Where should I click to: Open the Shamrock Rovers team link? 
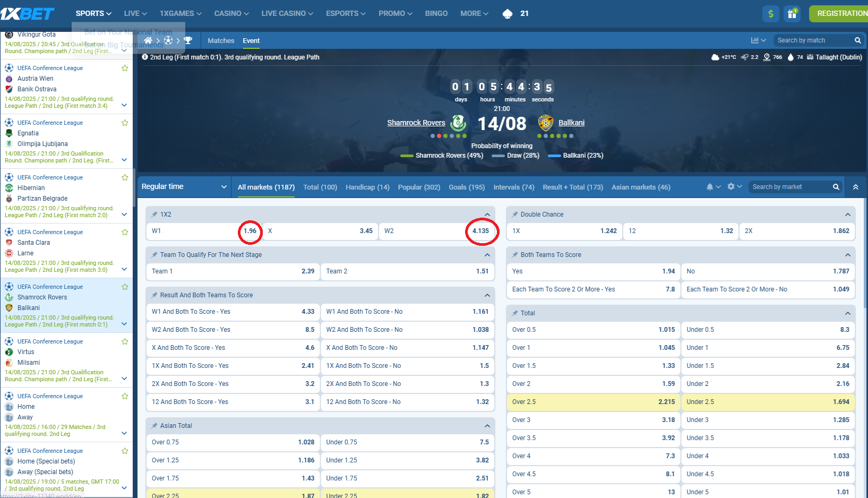click(x=416, y=123)
